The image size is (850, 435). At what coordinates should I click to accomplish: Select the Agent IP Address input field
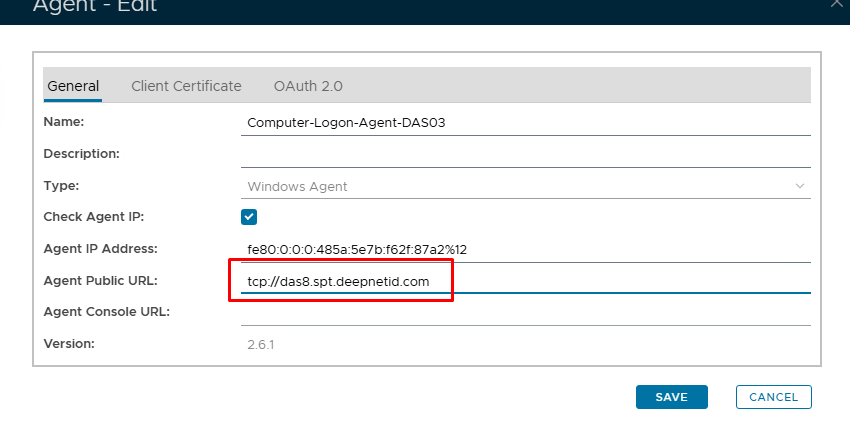[525, 249]
